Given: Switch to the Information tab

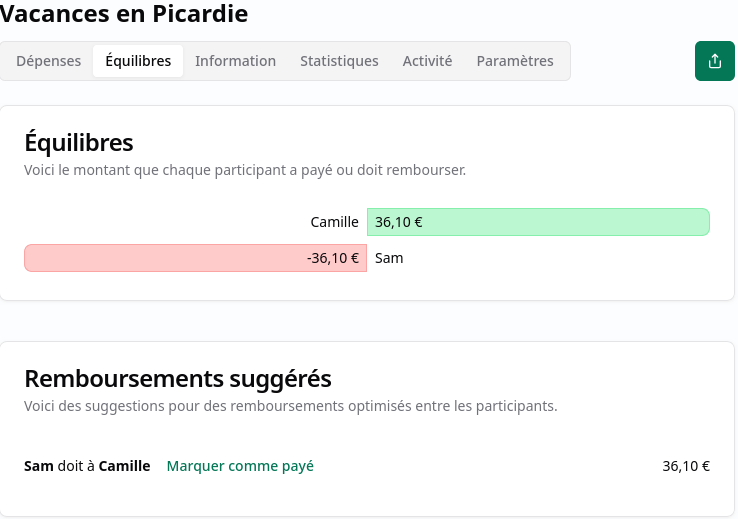Looking at the screenshot, I should (x=235, y=61).
